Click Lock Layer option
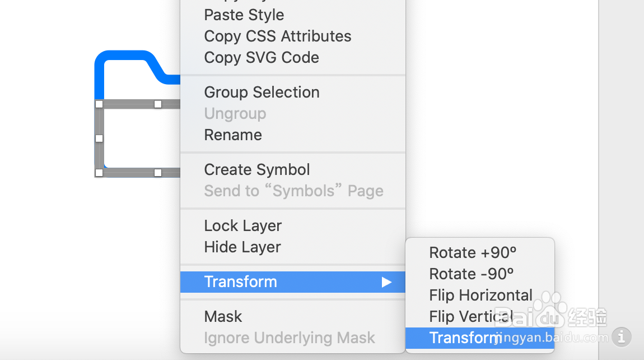Screen dimensions: 644x360 coord(242,226)
